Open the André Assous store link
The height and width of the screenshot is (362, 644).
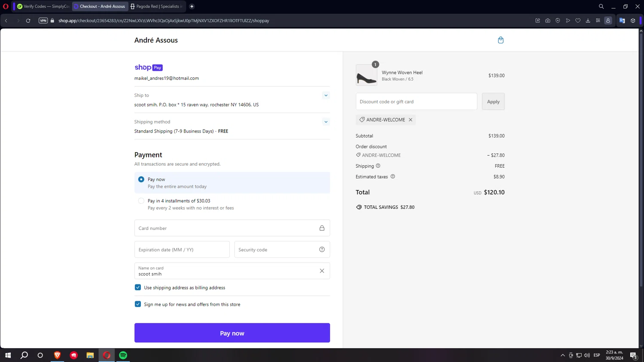156,40
